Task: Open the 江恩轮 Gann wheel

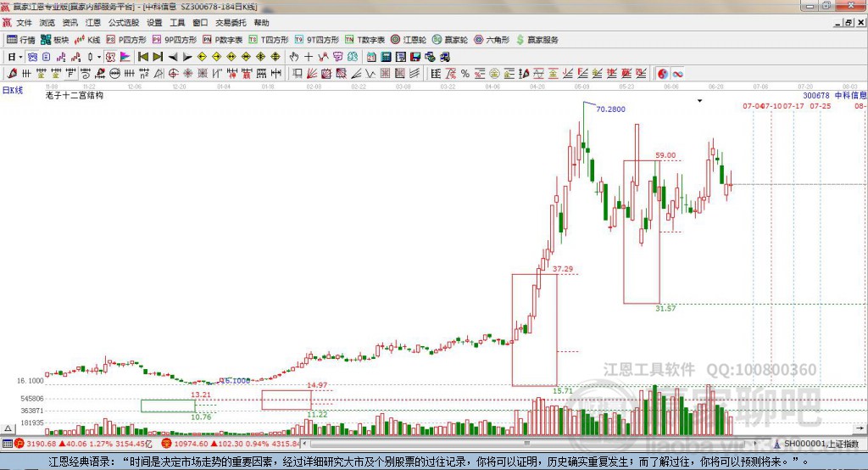Action: pos(409,39)
